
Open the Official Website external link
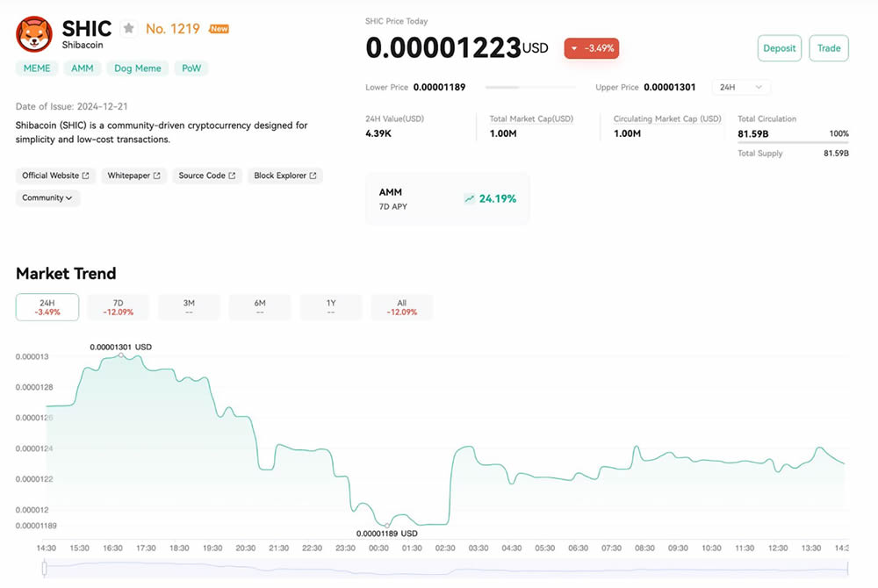coord(55,176)
